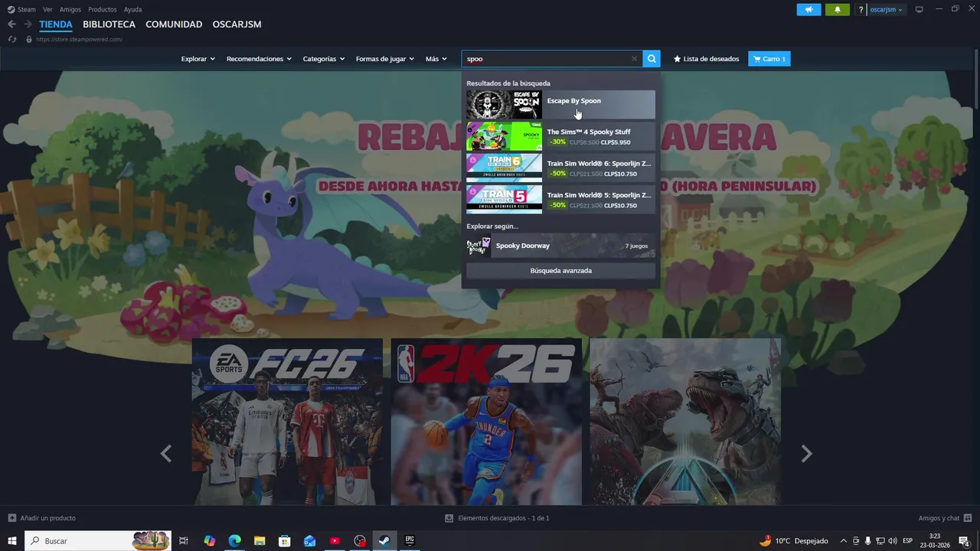Image resolution: width=980 pixels, height=551 pixels.
Task: Open Lista de deseados
Action: pos(706,59)
